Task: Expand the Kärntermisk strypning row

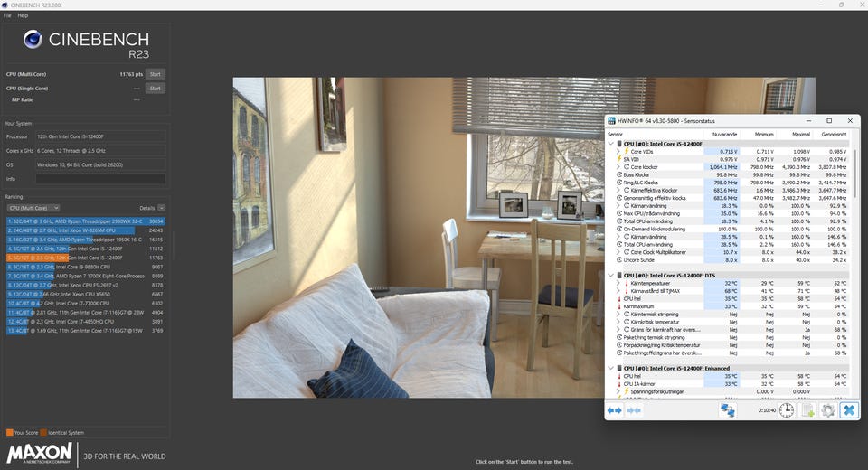Action: point(618,314)
